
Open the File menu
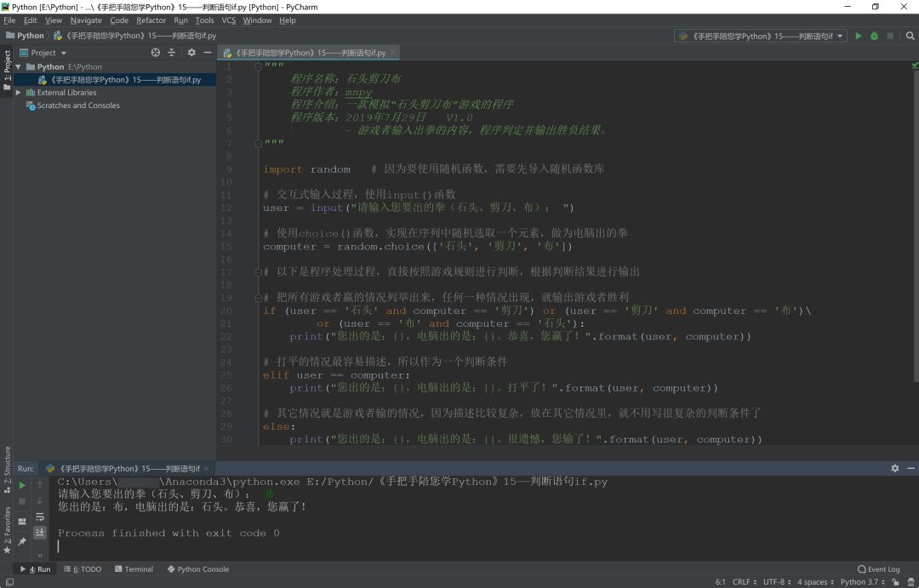click(9, 20)
